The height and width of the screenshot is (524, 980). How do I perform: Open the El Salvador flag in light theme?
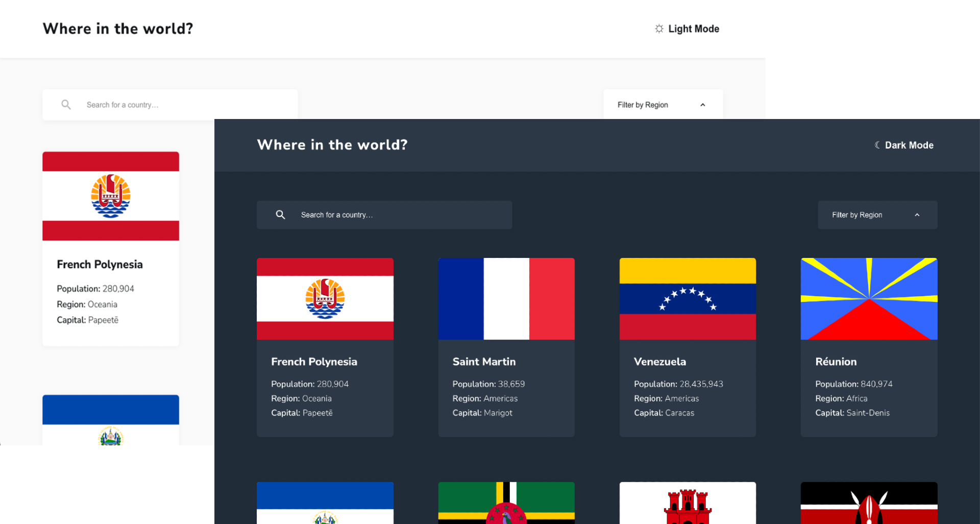pos(111,420)
